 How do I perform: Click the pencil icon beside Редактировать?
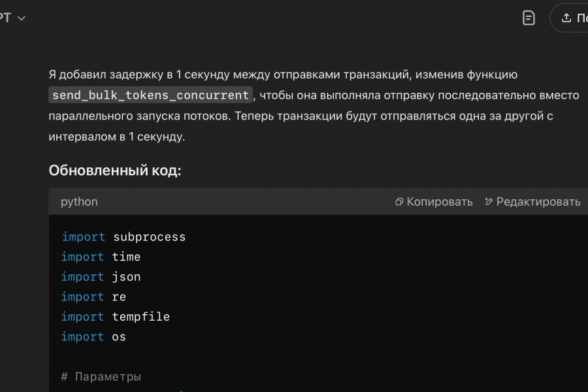489,202
